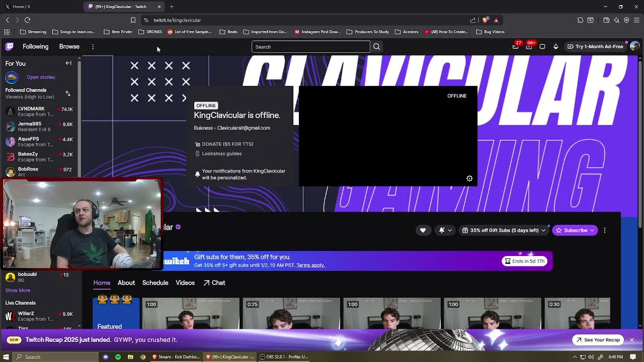Collapse the For You sidebar arrow

coord(68,63)
